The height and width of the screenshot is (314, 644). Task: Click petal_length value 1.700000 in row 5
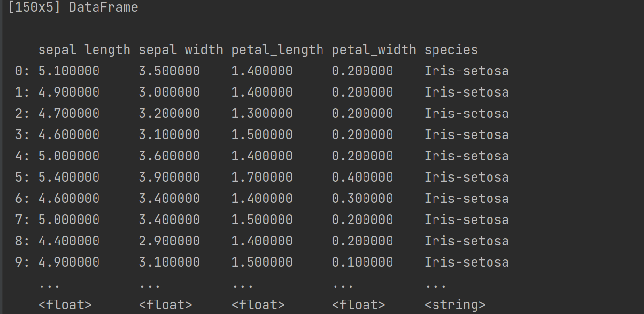pyautogui.click(x=262, y=177)
